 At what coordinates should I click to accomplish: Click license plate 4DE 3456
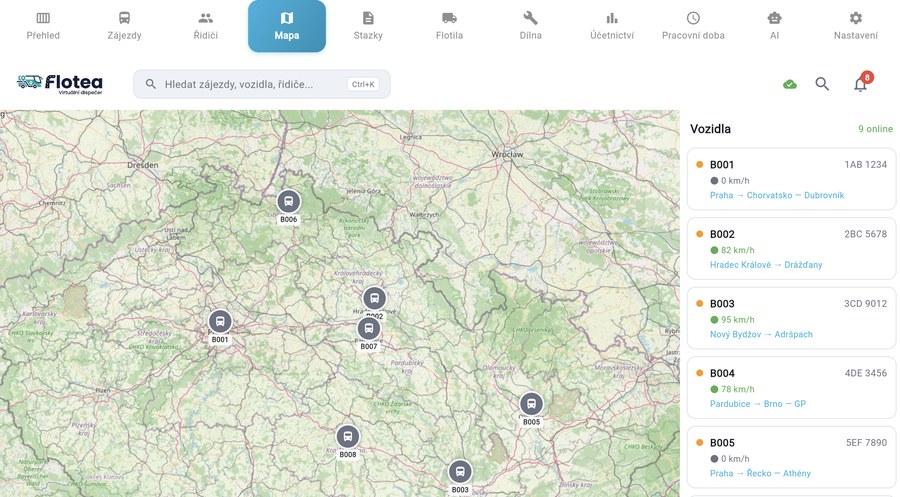[x=866, y=373]
